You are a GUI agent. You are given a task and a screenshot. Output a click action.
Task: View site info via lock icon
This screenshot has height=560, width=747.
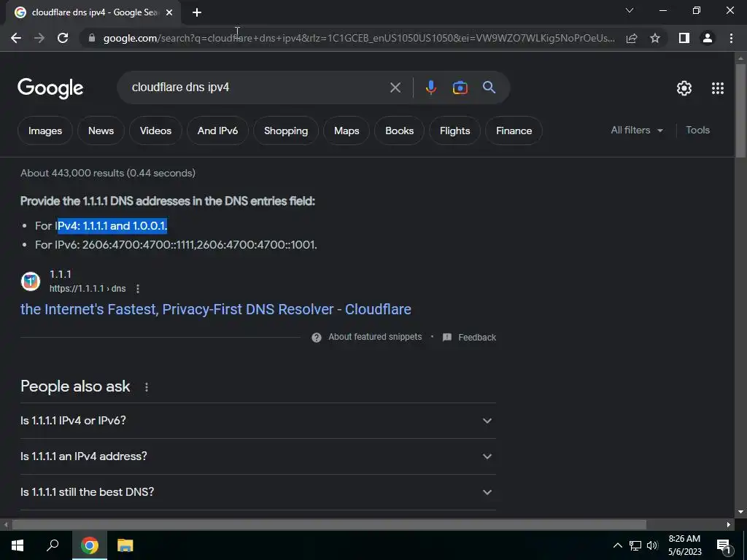tap(92, 38)
